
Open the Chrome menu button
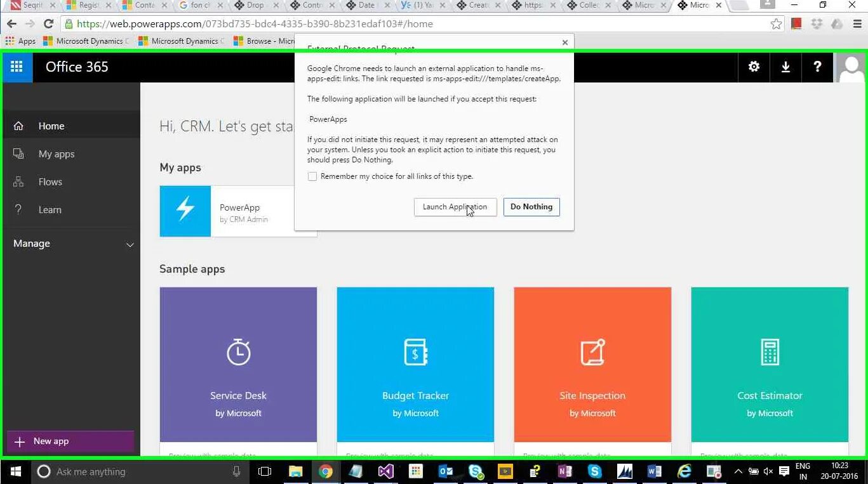(x=856, y=24)
